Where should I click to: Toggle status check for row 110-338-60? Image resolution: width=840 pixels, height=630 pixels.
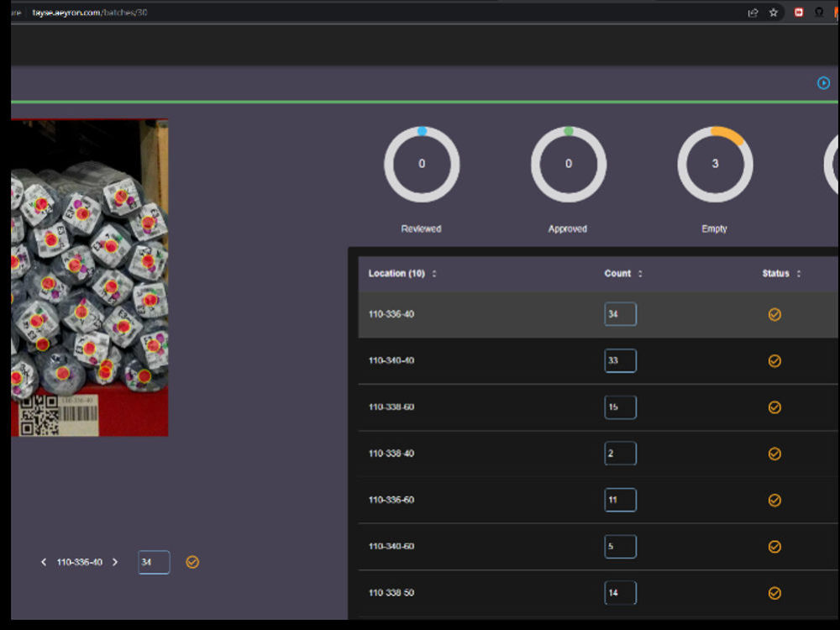tap(774, 407)
